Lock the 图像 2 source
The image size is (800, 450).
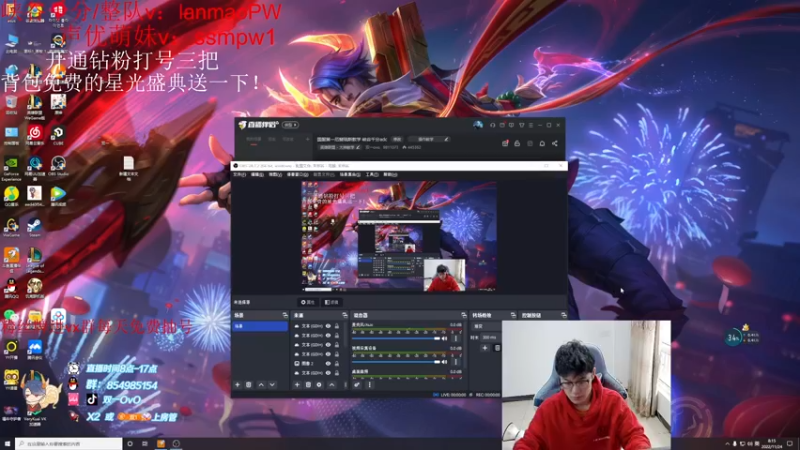pos(337,363)
